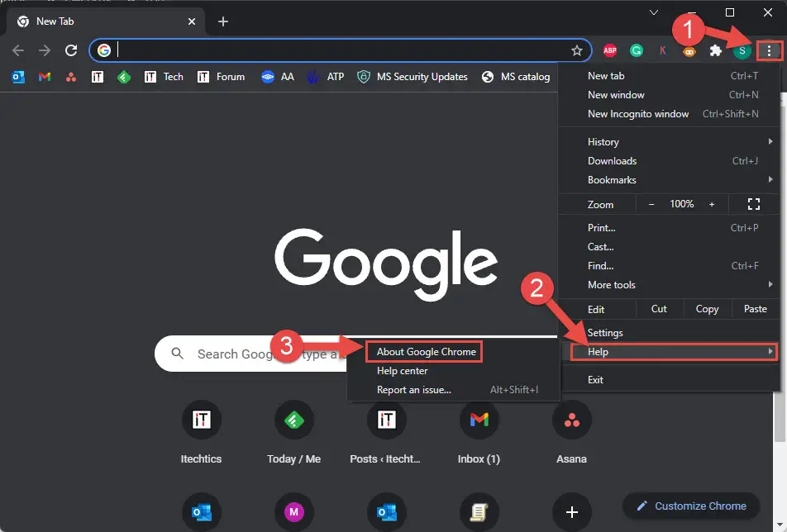Close the New Tab tab
The width and height of the screenshot is (787, 532).
pos(191,21)
